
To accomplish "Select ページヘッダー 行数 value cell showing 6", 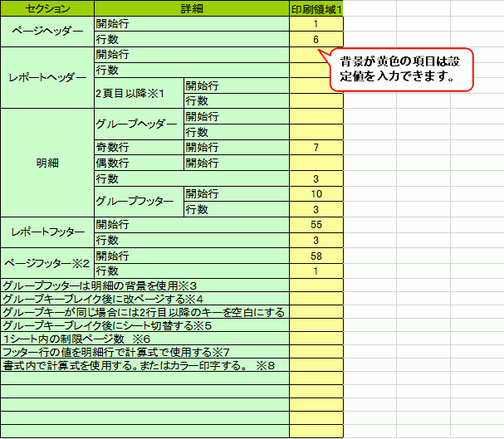I will coord(316,39).
